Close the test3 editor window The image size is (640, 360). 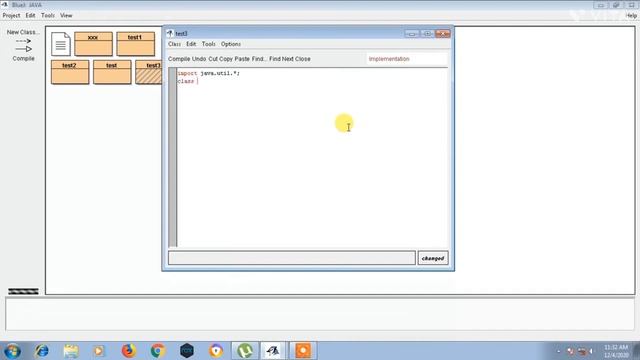442,33
